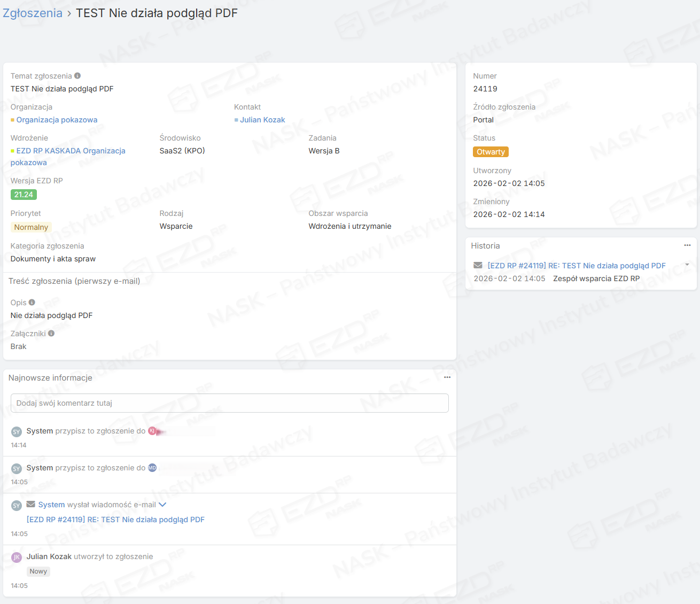
Task: Click the JK avatar of Julian Kozak
Action: [x=17, y=557]
